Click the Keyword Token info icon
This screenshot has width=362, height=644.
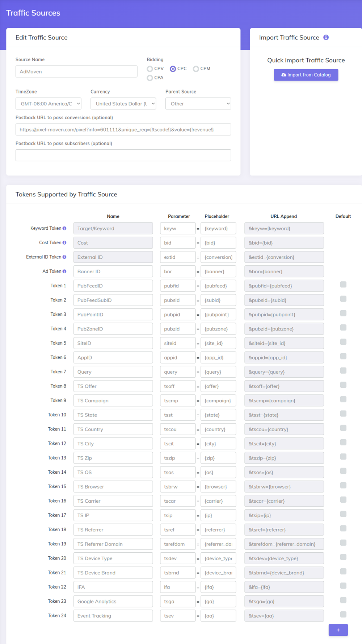click(64, 228)
